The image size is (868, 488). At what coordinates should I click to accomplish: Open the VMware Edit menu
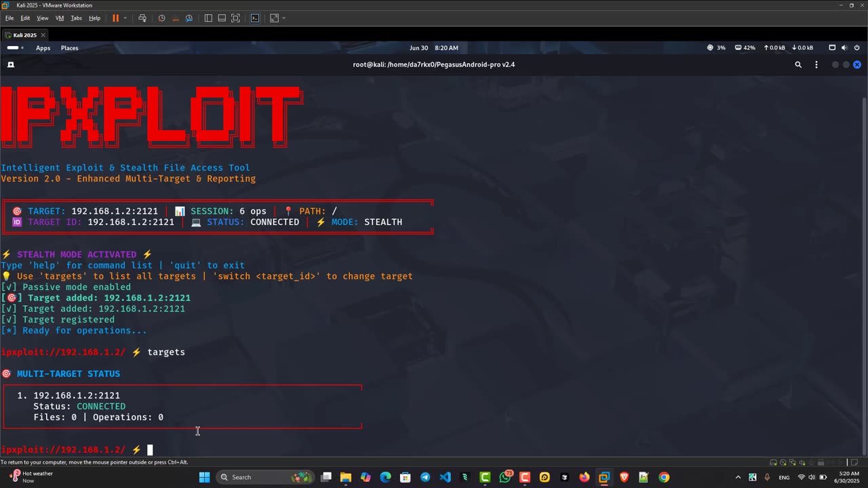(25, 18)
